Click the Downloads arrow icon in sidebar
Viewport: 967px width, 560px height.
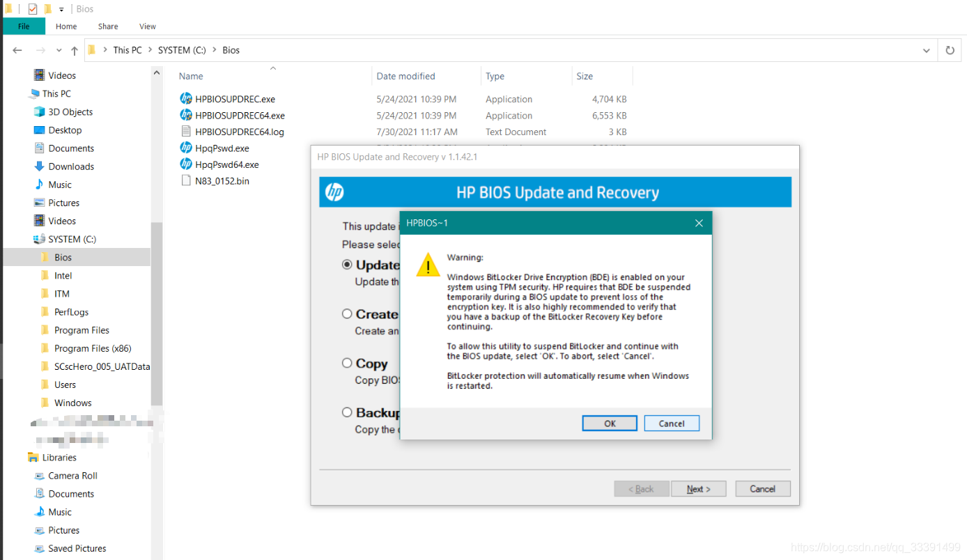[40, 166]
